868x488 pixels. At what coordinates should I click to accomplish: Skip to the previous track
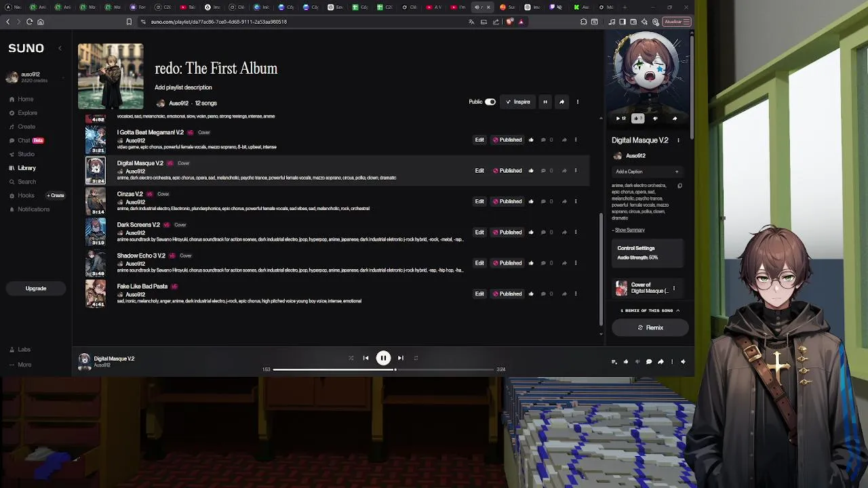(366, 358)
